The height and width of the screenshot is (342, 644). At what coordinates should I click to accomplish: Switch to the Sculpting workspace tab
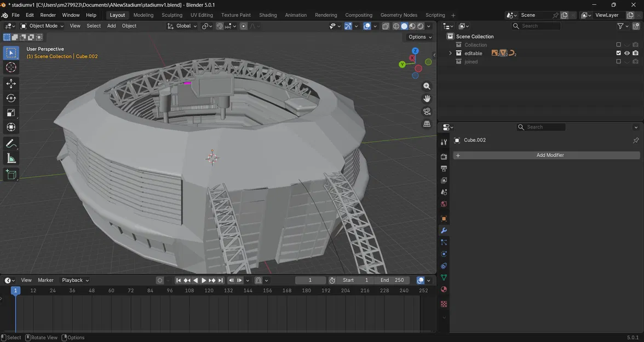pyautogui.click(x=172, y=15)
